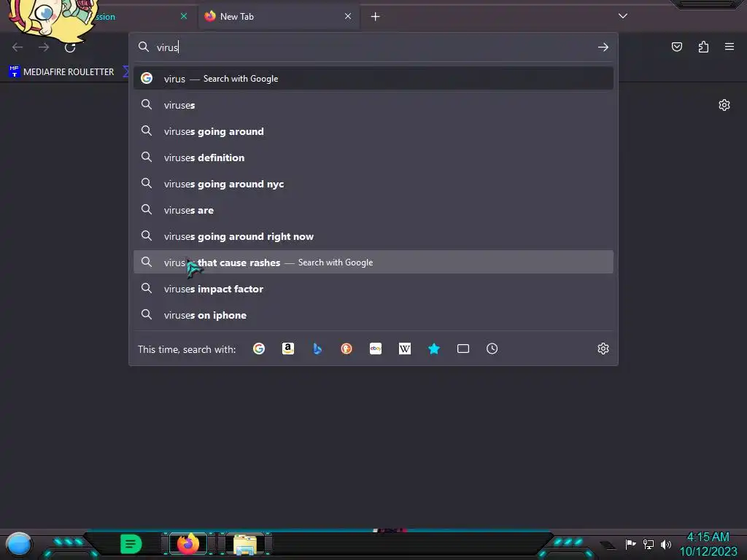Viewport: 747px width, 560px height.
Task: Open the Firefox application hamburger menu
Action: click(729, 47)
